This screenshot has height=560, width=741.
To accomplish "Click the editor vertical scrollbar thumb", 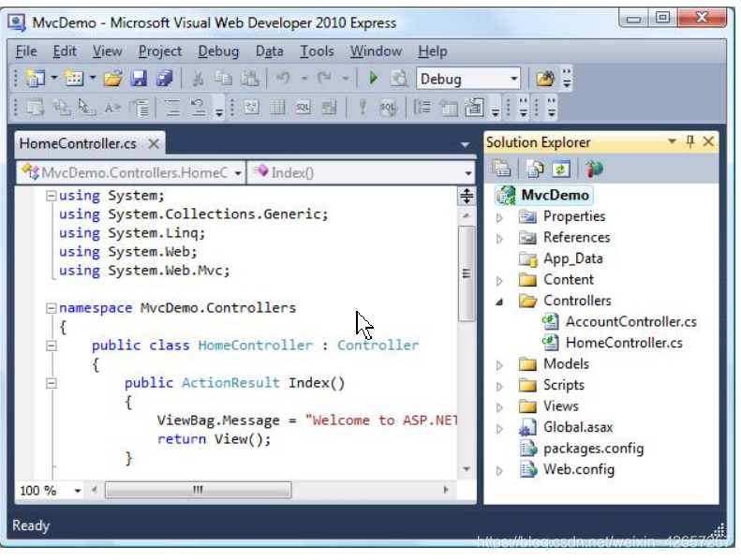I will click(467, 273).
